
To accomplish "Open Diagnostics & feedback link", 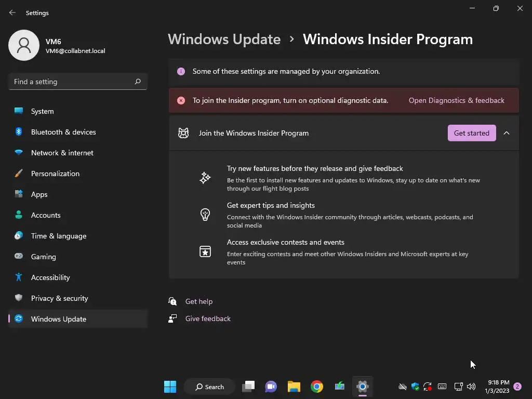I will (x=456, y=100).
